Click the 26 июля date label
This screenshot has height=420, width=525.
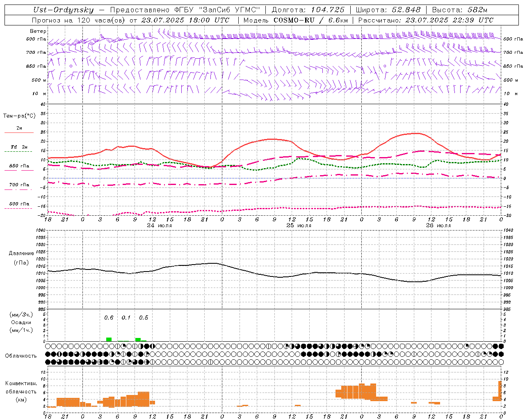point(438,226)
